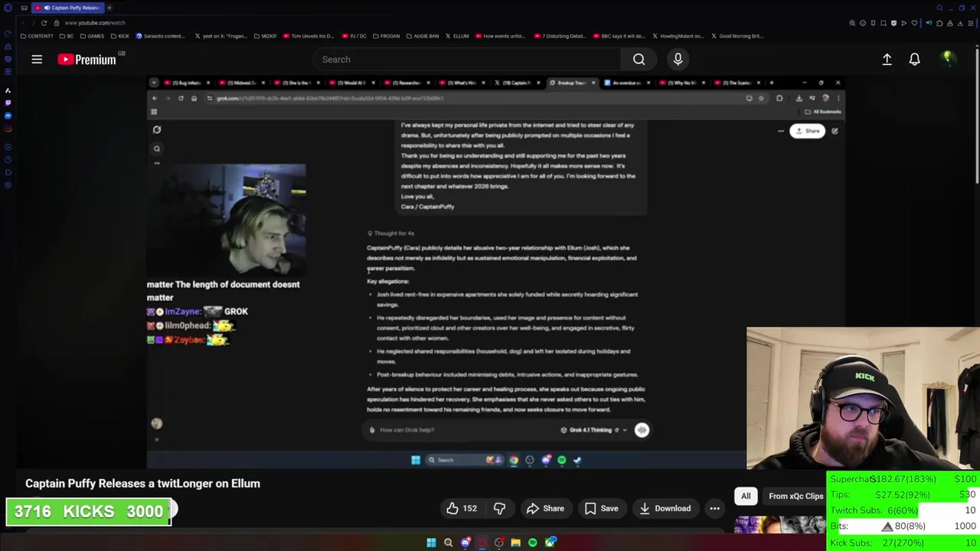The image size is (980, 551).
Task: Open the YouTube upload/create icon
Action: pyautogui.click(x=887, y=59)
